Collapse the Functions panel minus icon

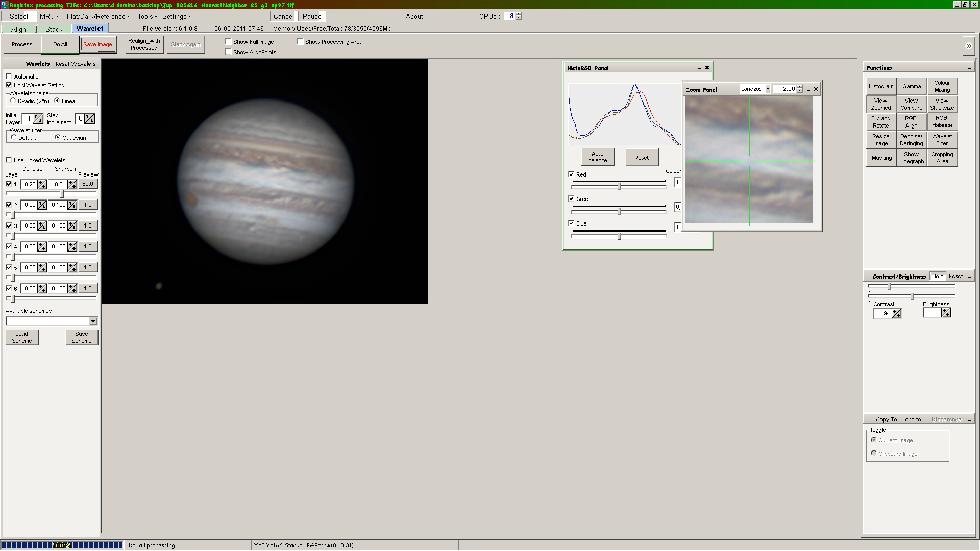969,68
